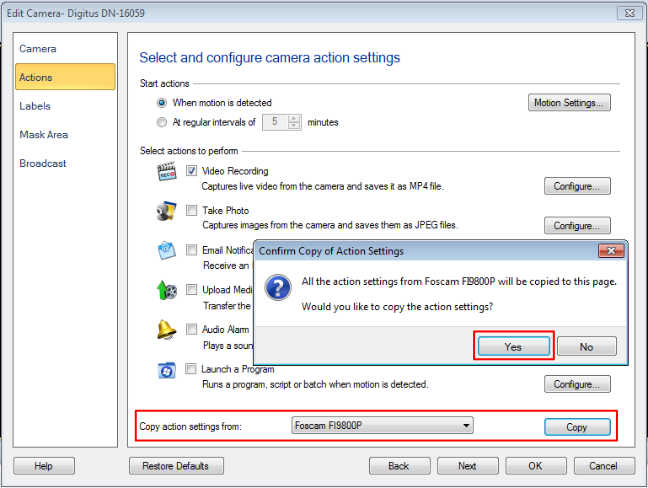648x488 pixels.
Task: Open the Mask Area section
Action: click(x=44, y=134)
